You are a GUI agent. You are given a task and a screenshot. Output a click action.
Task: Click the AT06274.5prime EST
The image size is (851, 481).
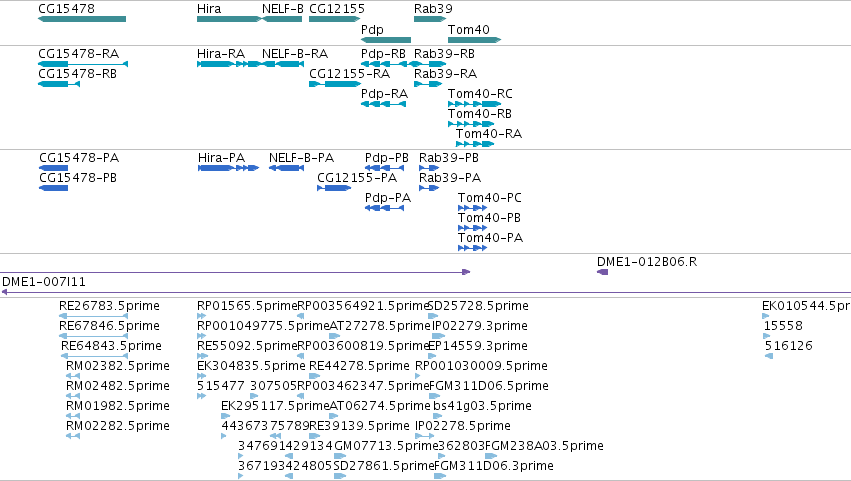point(334,416)
